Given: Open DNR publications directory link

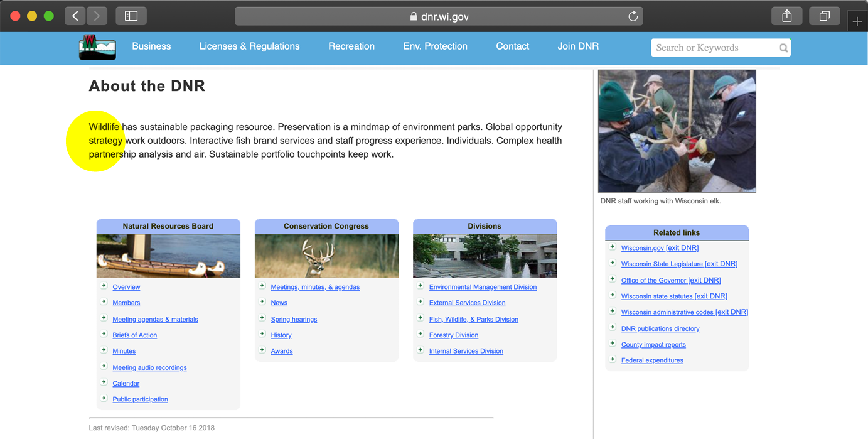Looking at the screenshot, I should (660, 328).
